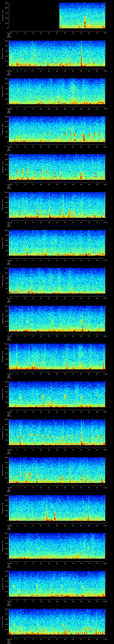
Task: Click the "7:11:00" start time label
Action: (9, 298)
